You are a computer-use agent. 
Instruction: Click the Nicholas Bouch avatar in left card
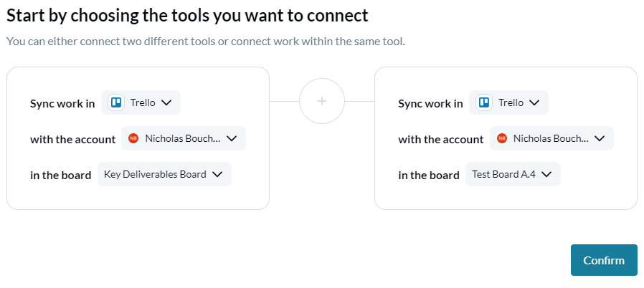click(x=133, y=139)
